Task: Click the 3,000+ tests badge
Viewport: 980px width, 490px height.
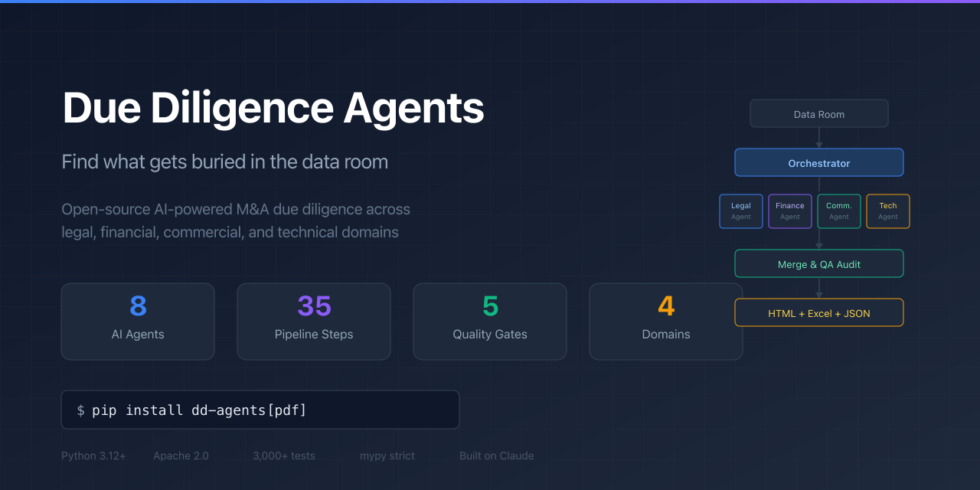Action: pyautogui.click(x=283, y=456)
